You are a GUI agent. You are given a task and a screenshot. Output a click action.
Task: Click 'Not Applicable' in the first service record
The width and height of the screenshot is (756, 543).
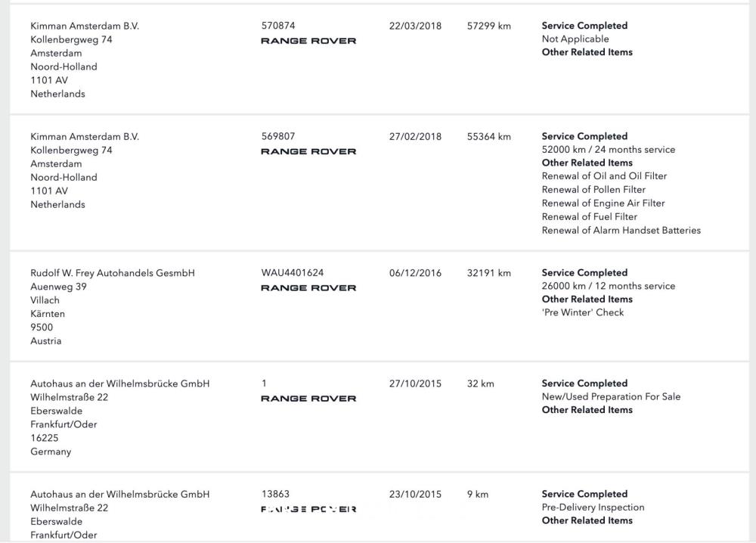point(575,39)
